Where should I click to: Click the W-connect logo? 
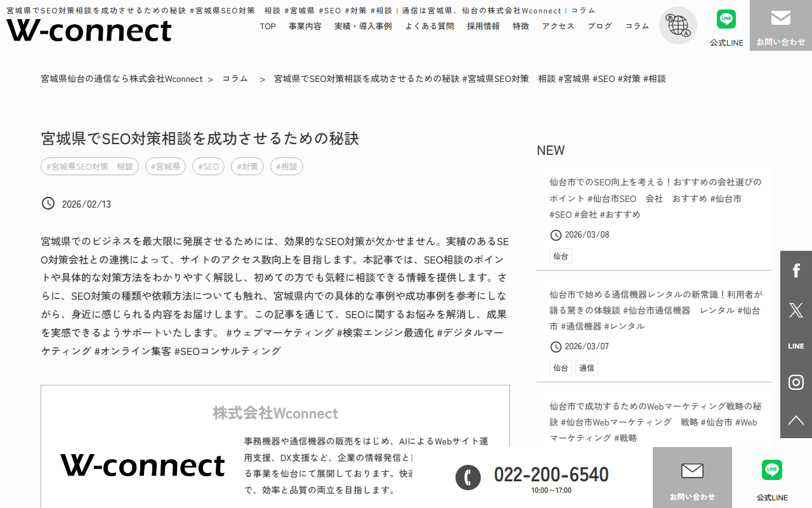[x=89, y=30]
